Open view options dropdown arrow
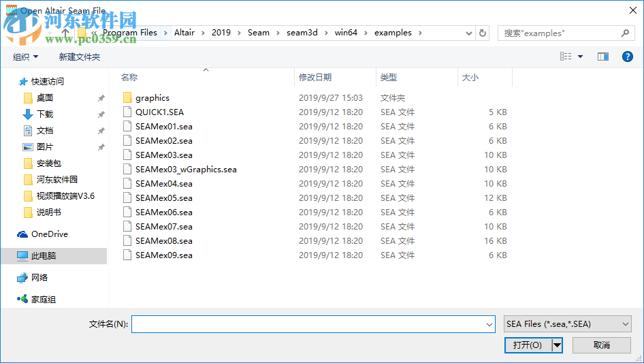This screenshot has height=363, width=644. pos(580,57)
